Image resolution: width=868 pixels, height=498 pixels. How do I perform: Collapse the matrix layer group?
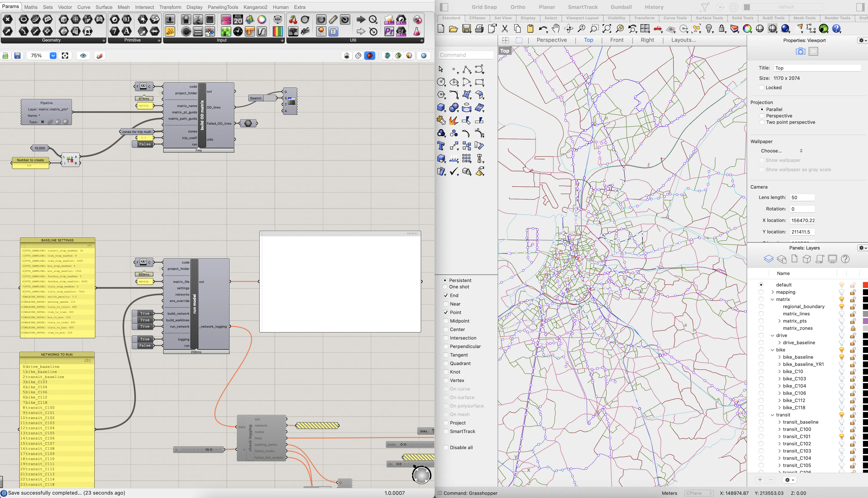tap(772, 299)
